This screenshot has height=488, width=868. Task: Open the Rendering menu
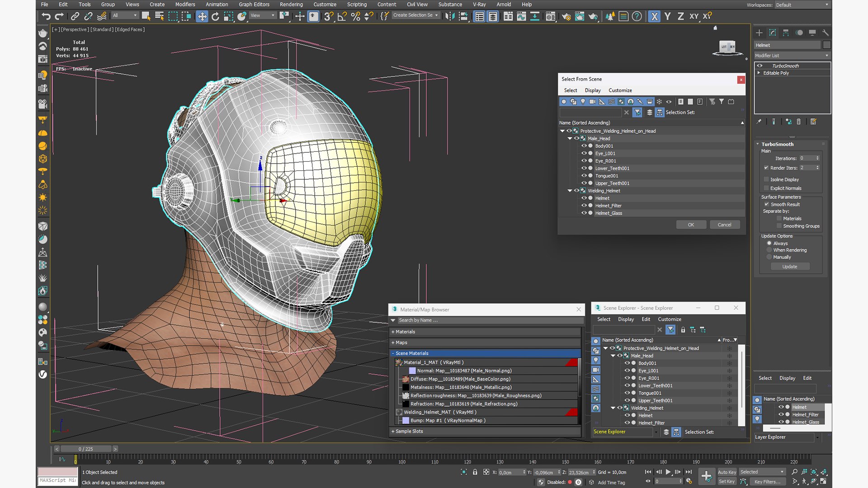click(x=291, y=5)
